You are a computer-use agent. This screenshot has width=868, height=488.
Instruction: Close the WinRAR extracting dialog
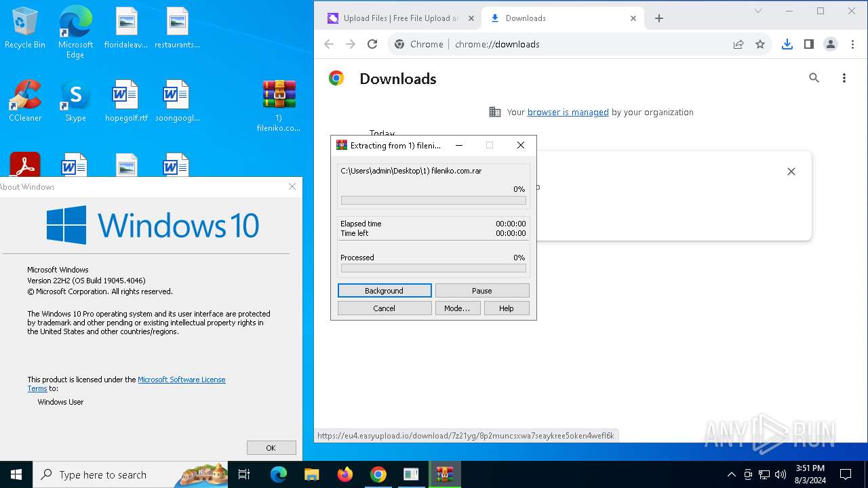[x=521, y=145]
